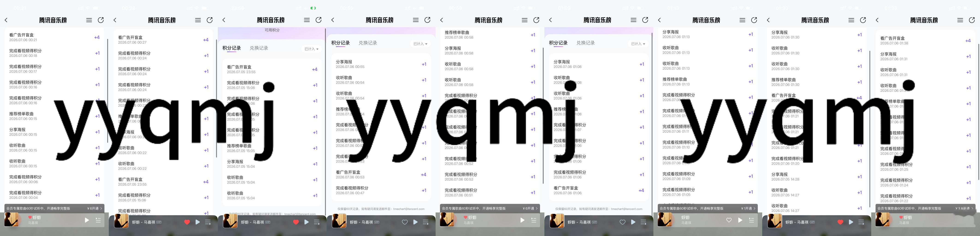Switch to 兑换记录 tab under 可用积分 header
The width and height of the screenshot is (980, 236).
[x=259, y=48]
